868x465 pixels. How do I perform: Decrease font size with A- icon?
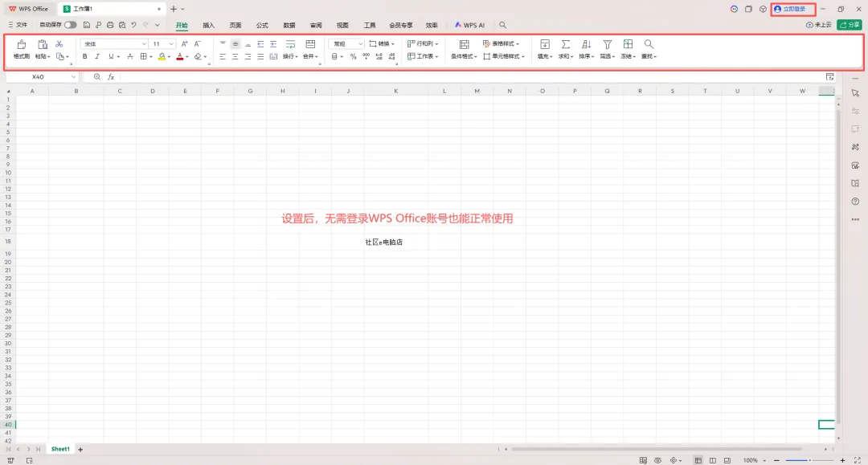[198, 43]
